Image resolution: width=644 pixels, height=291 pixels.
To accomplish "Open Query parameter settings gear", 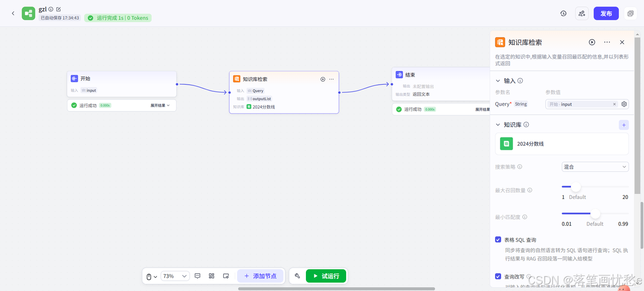I will click(x=624, y=104).
